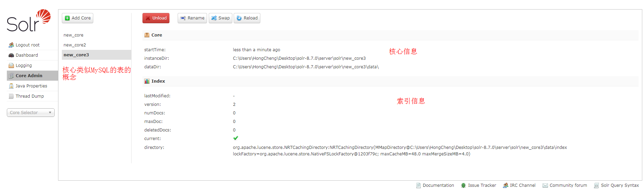
Task: Click the instanceDir path value
Action: point(299,58)
